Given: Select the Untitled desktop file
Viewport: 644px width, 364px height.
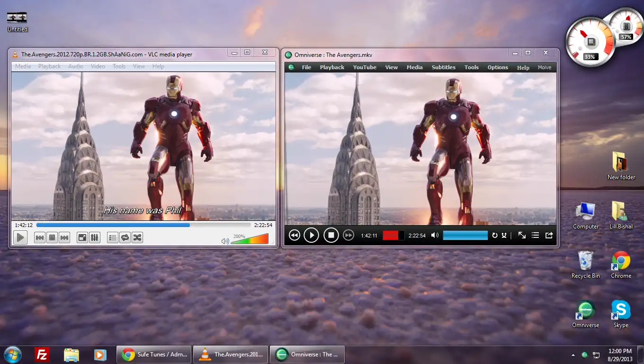Looking at the screenshot, I should click(18, 22).
